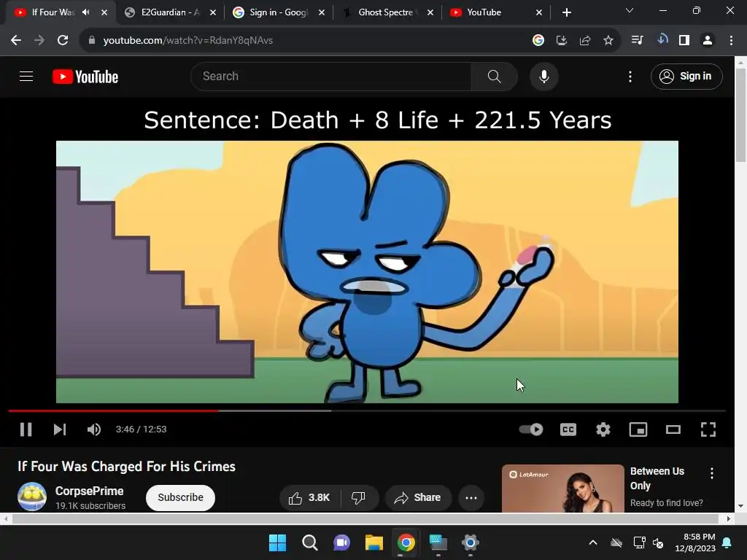Subscribe to CorpsePrime
Screen dimensions: 747x560
tap(181, 497)
